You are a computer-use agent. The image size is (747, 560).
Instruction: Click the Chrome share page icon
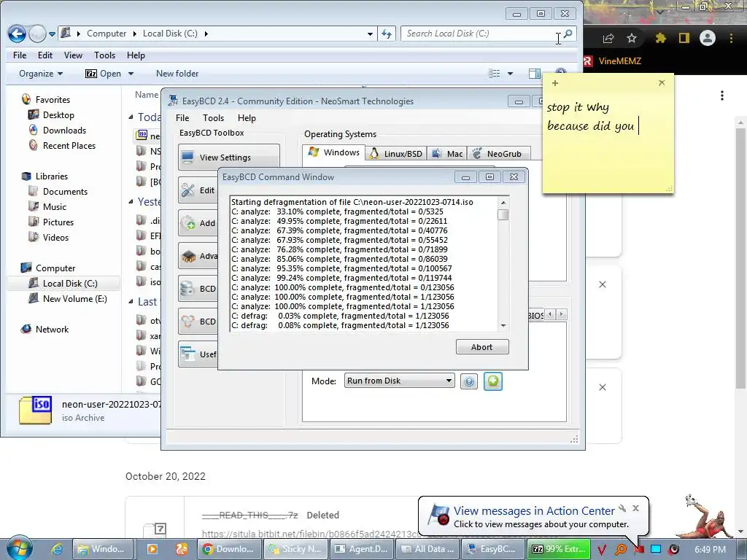pos(608,38)
